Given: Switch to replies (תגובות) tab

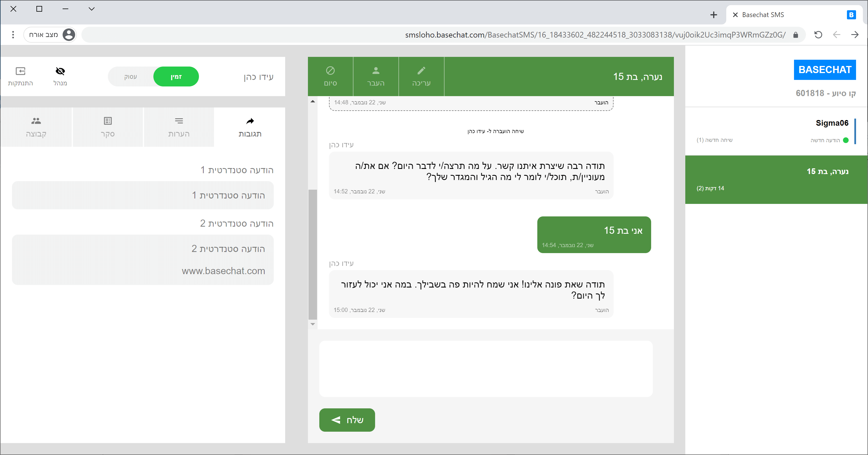Looking at the screenshot, I should (x=250, y=127).
